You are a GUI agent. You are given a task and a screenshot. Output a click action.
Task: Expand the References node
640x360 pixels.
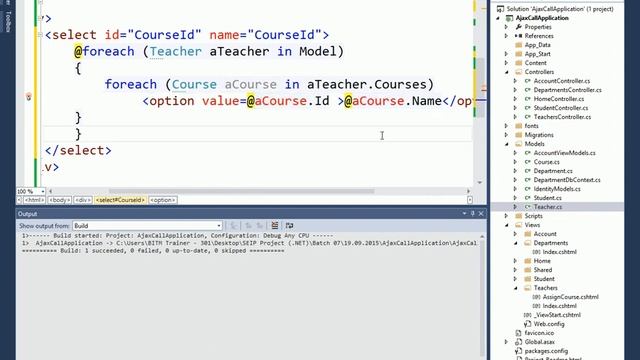(507, 36)
